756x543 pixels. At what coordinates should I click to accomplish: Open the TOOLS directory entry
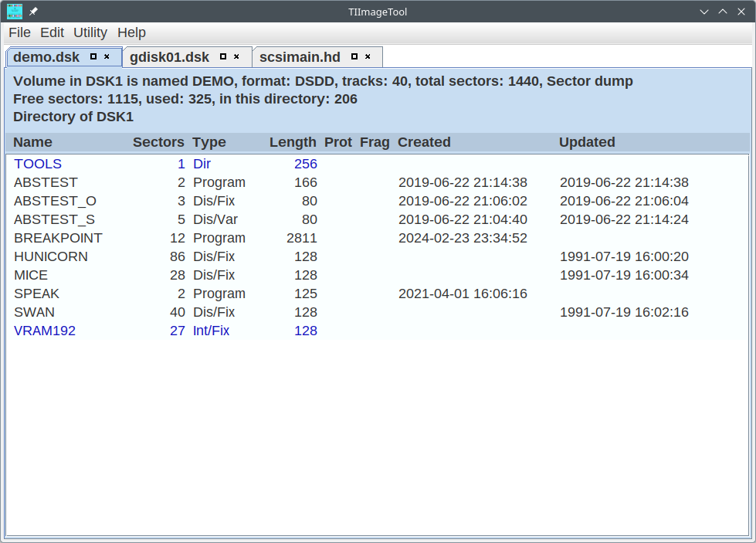[38, 164]
